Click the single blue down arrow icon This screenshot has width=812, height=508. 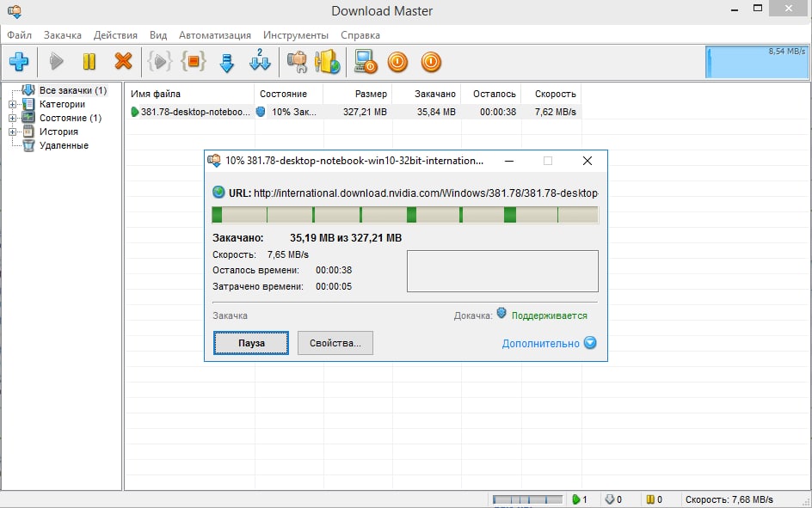227,62
